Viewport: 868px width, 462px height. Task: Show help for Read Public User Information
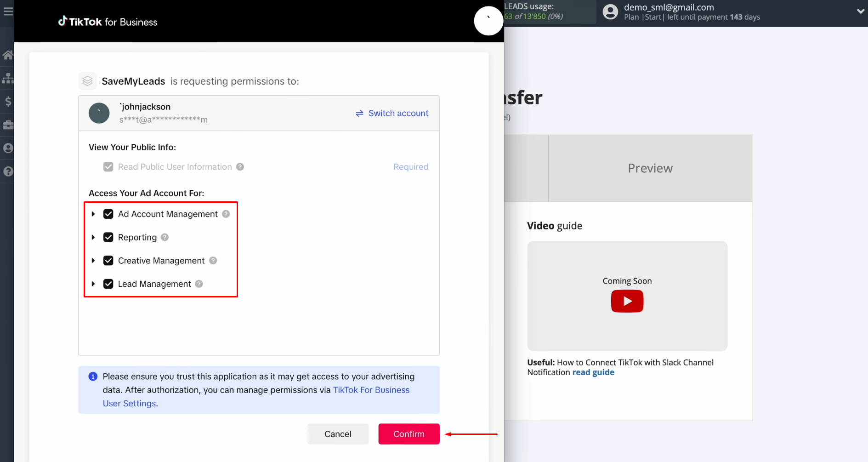pos(240,167)
